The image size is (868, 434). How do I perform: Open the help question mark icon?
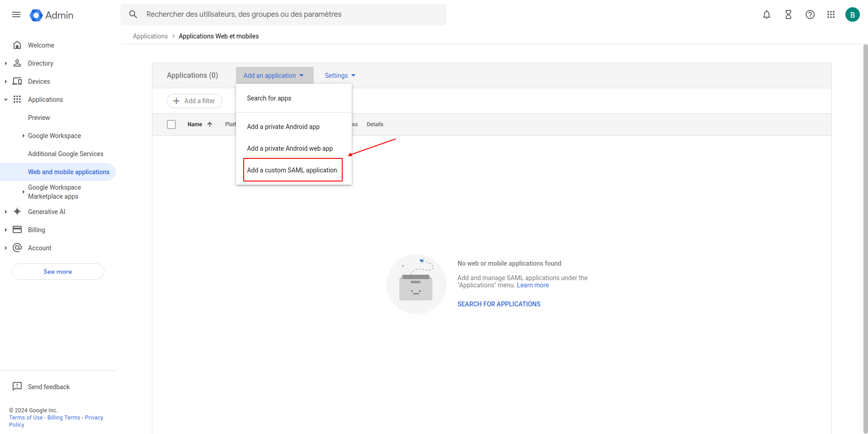coord(810,14)
